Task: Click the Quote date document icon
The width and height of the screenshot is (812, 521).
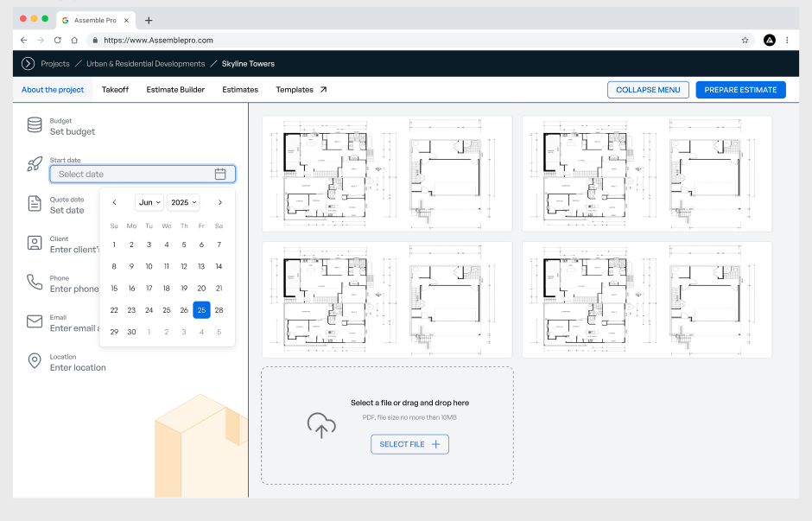Action: pos(35,204)
